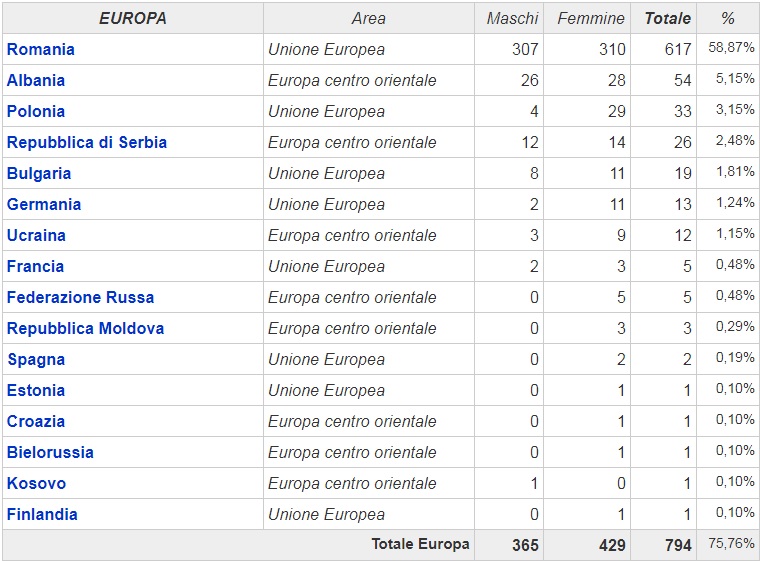Click the Totale column header

pyautogui.click(x=667, y=18)
